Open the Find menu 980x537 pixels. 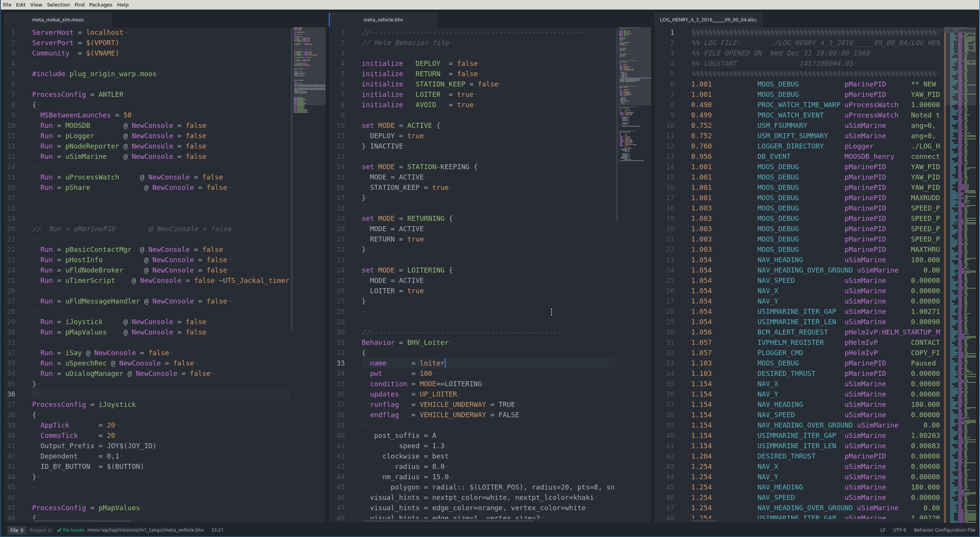pos(79,5)
